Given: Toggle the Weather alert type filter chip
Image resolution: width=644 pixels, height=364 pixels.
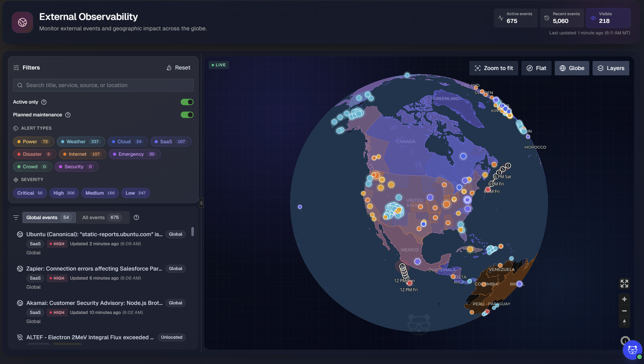Looking at the screenshot, I should coord(81,142).
